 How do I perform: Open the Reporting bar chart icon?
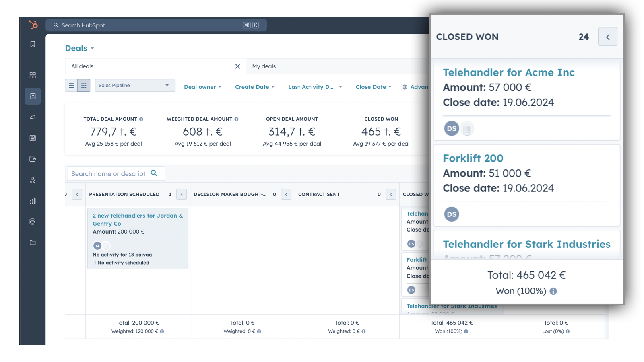[x=33, y=201]
